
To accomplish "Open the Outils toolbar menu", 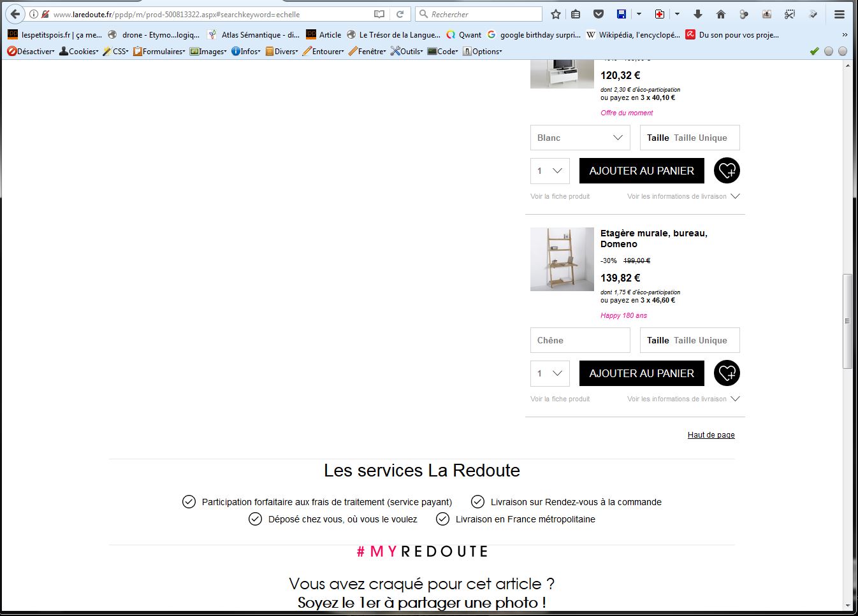I will [x=407, y=51].
